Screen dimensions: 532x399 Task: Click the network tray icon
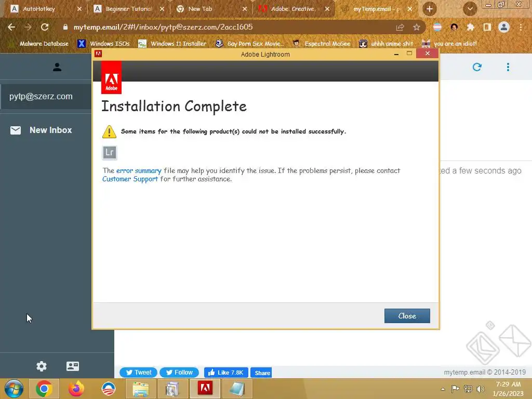click(468, 389)
